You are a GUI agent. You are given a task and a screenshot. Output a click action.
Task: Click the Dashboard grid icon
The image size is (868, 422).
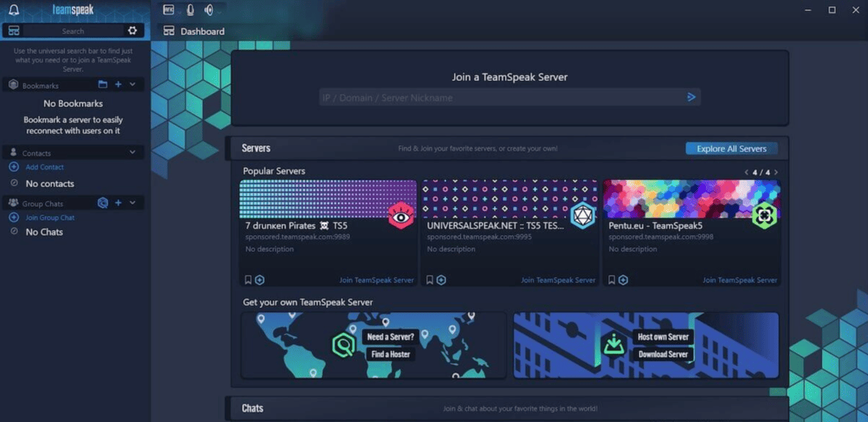[x=169, y=31]
